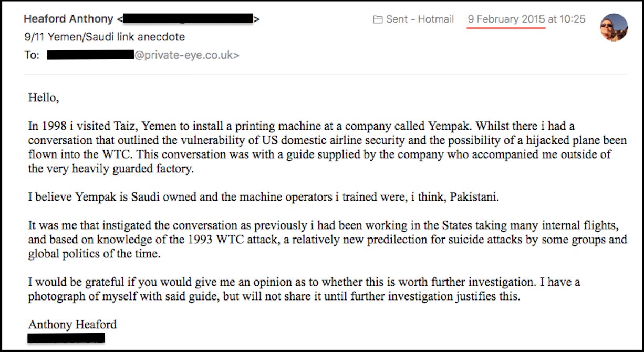Click the redacted sender email address
This screenshot has width=644, height=352.
[188, 19]
